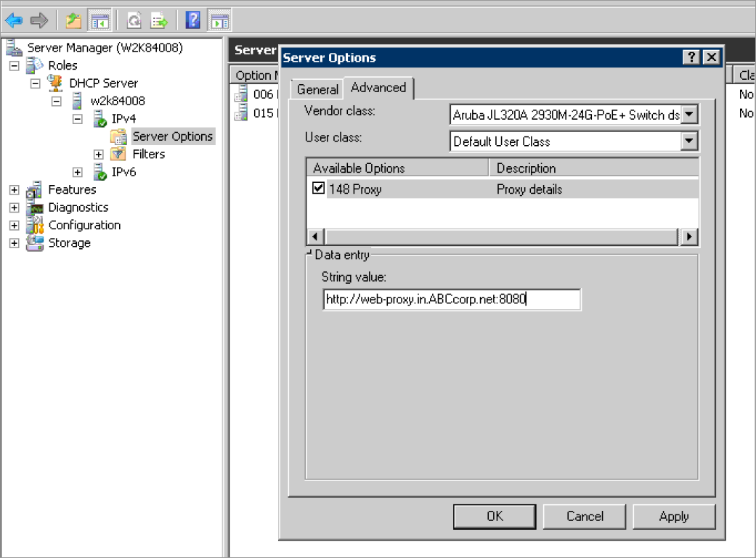Select the Server Options tree label

173,136
